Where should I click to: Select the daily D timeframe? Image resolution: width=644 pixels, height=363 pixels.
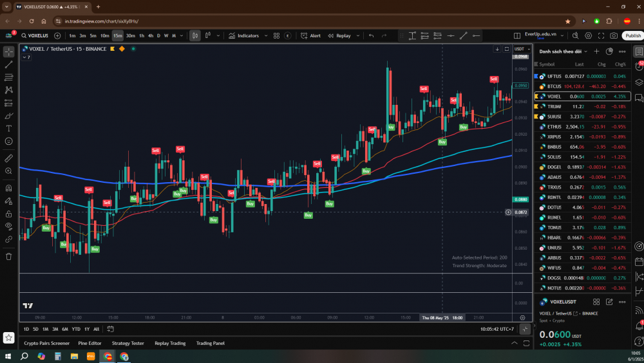158,36
